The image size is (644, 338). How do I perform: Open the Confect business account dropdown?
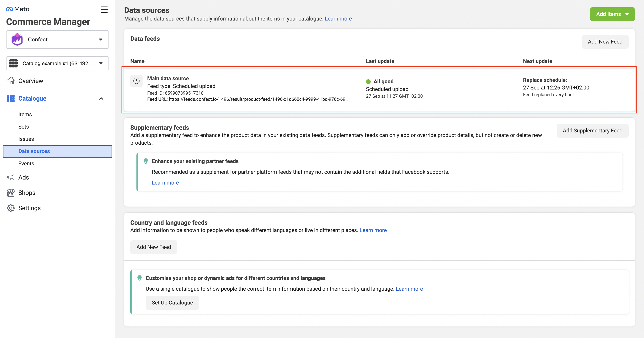pos(58,39)
